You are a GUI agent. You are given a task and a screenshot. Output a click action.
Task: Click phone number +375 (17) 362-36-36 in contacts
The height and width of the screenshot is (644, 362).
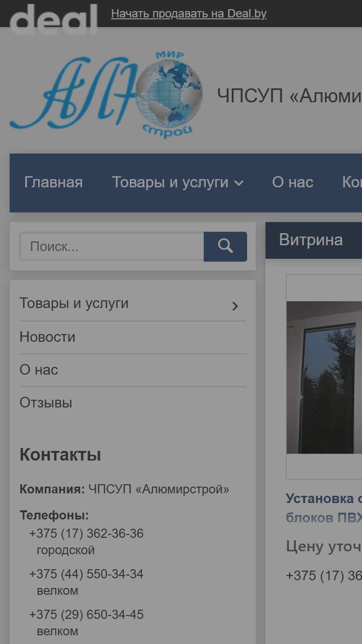tap(86, 534)
